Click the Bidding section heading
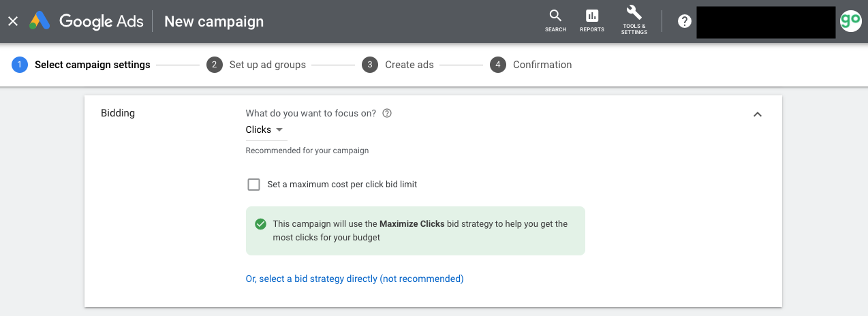 point(118,113)
